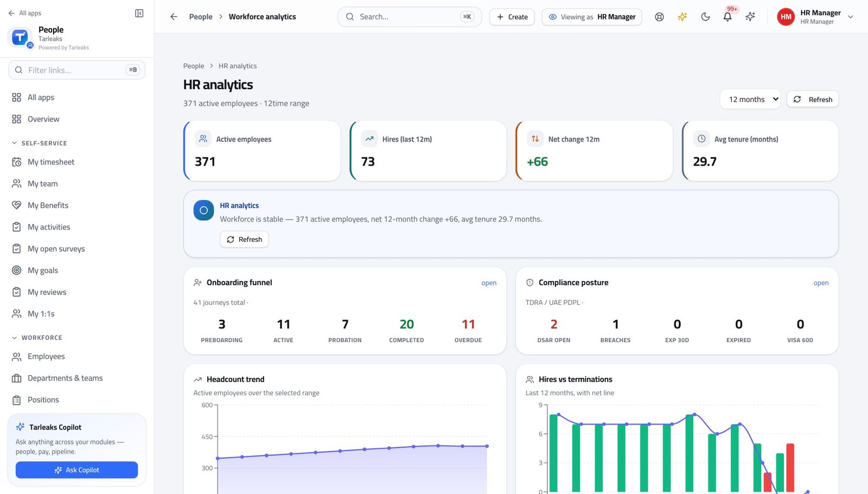Click HR analytics banner circle icon

click(203, 210)
